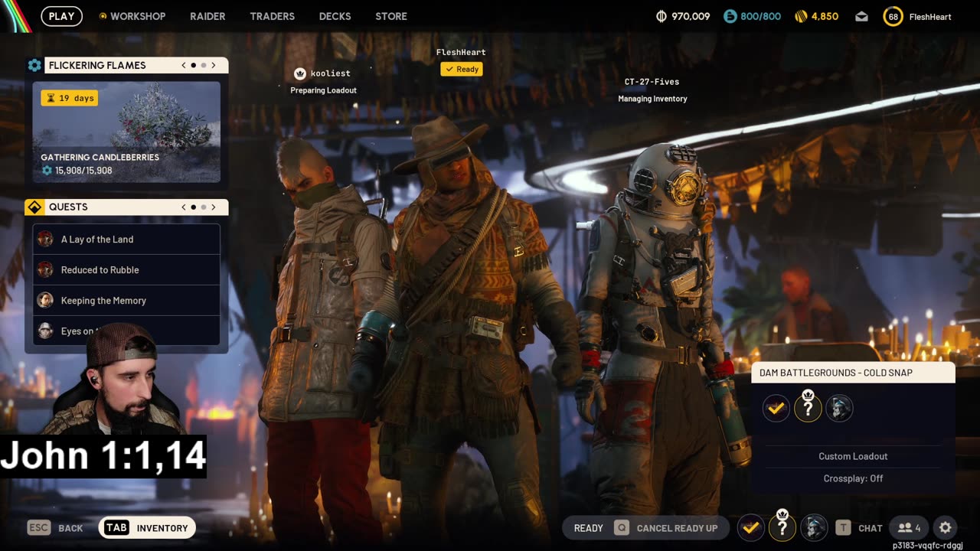Open the mail envelope icon in top bar

click(x=861, y=16)
